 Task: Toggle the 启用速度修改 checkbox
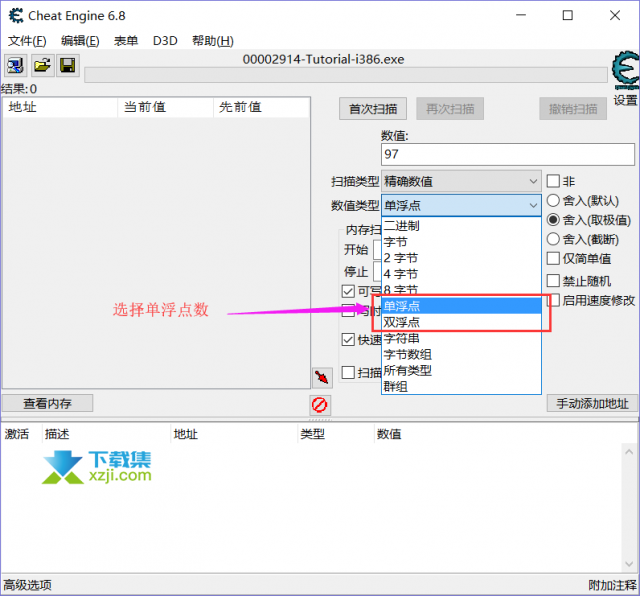pos(554,300)
